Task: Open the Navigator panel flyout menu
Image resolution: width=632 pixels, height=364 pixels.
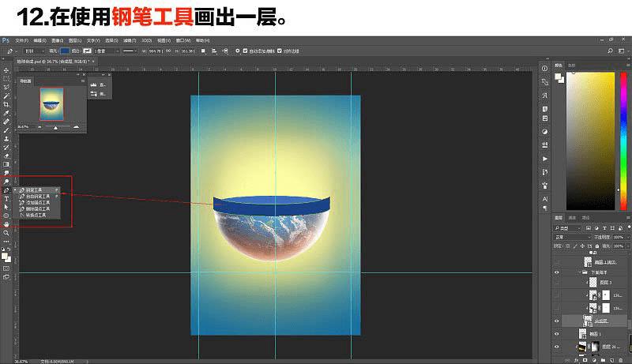Action: (83, 81)
